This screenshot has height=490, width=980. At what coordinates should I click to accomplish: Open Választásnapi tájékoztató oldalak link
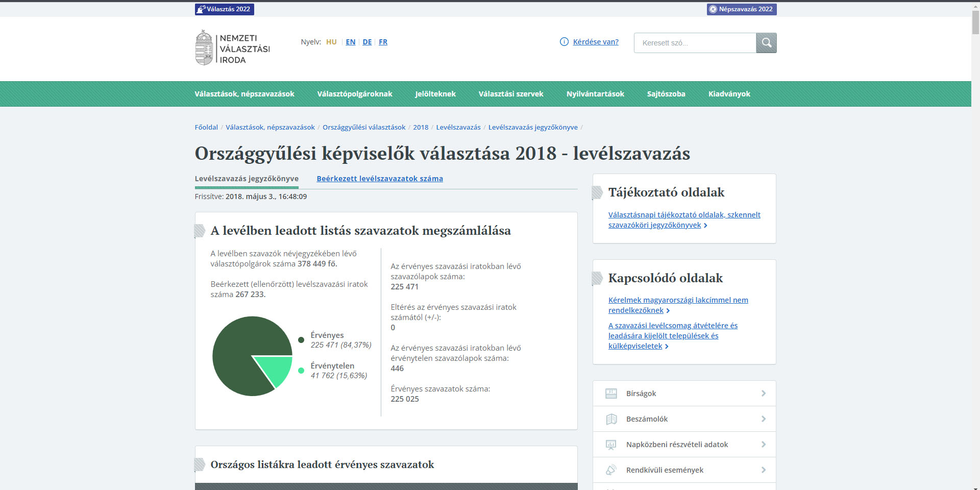684,220
